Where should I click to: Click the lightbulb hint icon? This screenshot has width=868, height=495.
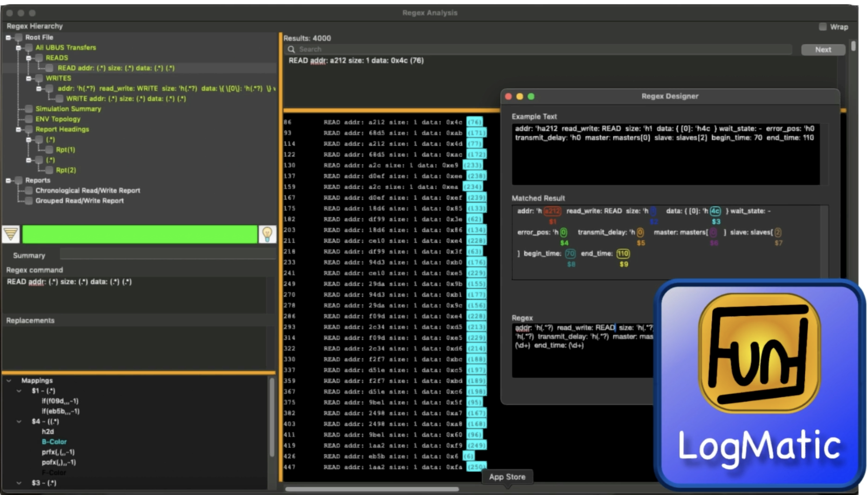point(267,234)
